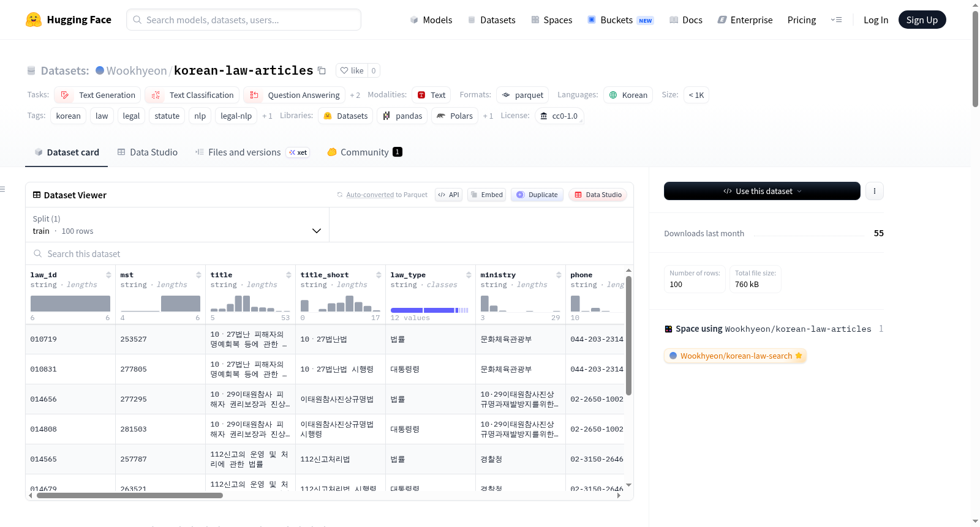Click the dataset table scroll-up arrow
Viewport: 980px width, 527px height.
pos(628,270)
